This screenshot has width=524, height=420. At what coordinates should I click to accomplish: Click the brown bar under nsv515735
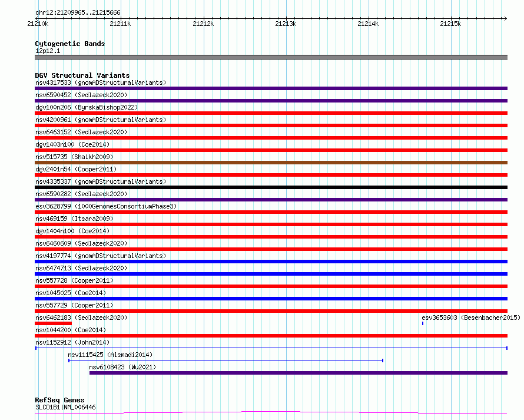[271, 163]
